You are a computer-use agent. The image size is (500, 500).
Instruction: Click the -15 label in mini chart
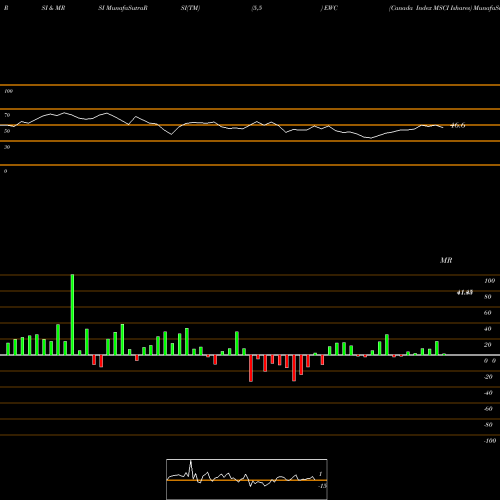tap(322, 486)
